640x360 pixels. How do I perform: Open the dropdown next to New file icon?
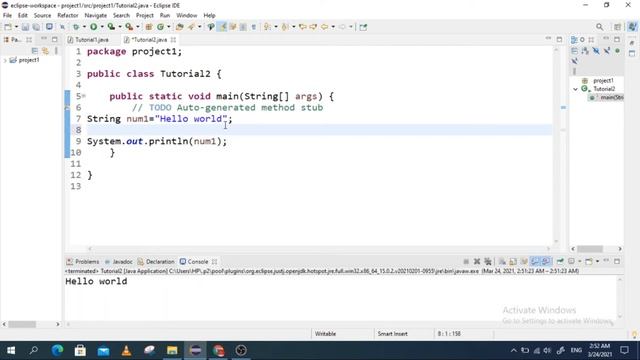point(16,27)
